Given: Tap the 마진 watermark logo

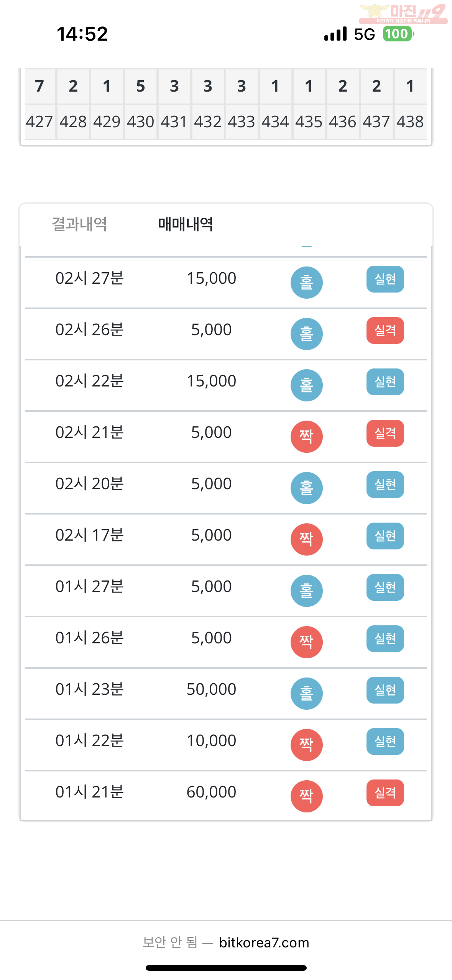Looking at the screenshot, I should (403, 14).
